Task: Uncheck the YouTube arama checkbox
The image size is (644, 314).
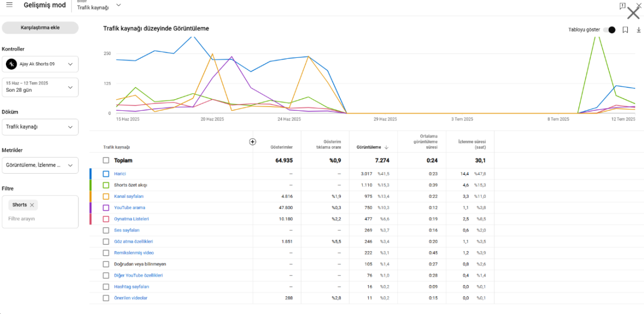Action: 106,207
